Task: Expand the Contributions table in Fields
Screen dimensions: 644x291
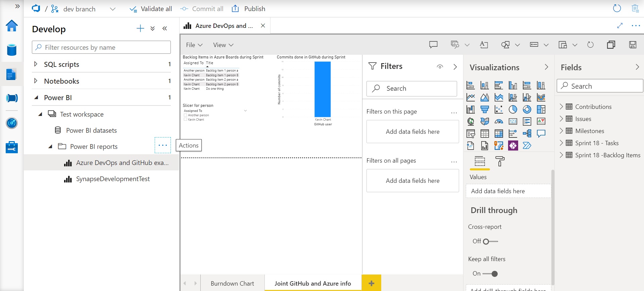Action: (561, 107)
